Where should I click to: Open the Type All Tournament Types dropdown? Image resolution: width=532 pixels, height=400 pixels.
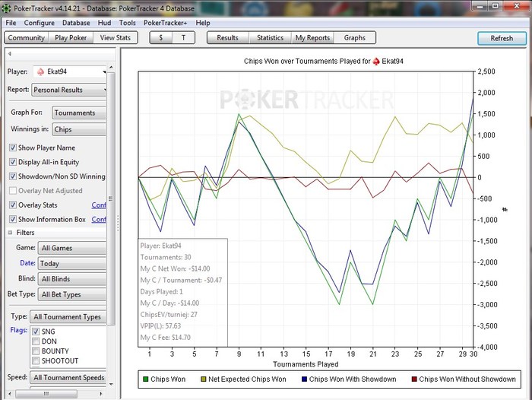pos(68,317)
